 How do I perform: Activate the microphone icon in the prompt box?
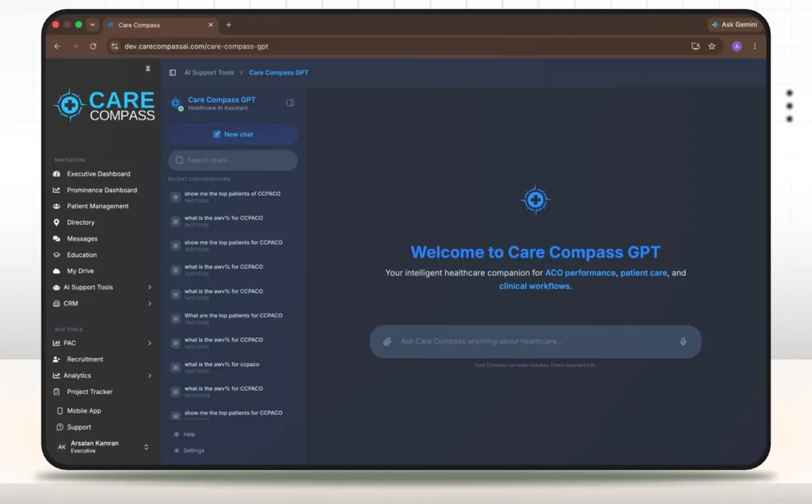click(683, 342)
